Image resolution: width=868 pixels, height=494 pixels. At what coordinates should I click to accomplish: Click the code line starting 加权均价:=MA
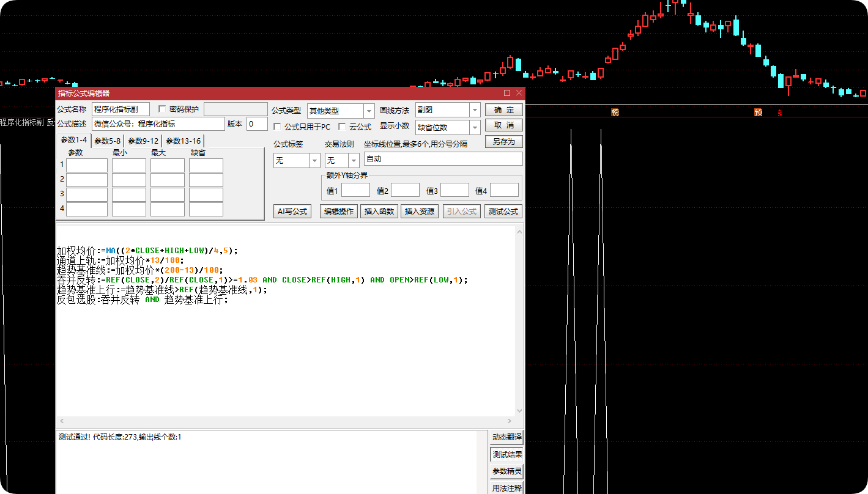[x=147, y=251]
